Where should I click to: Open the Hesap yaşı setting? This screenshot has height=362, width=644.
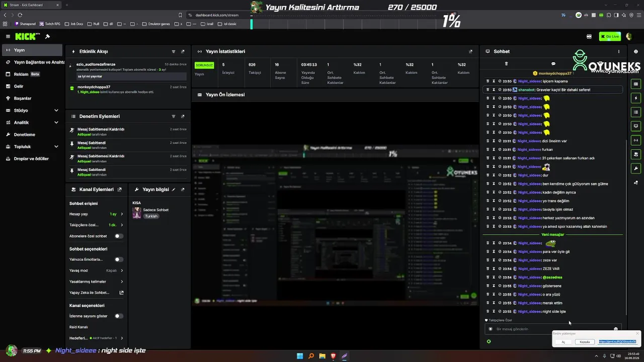(x=96, y=214)
